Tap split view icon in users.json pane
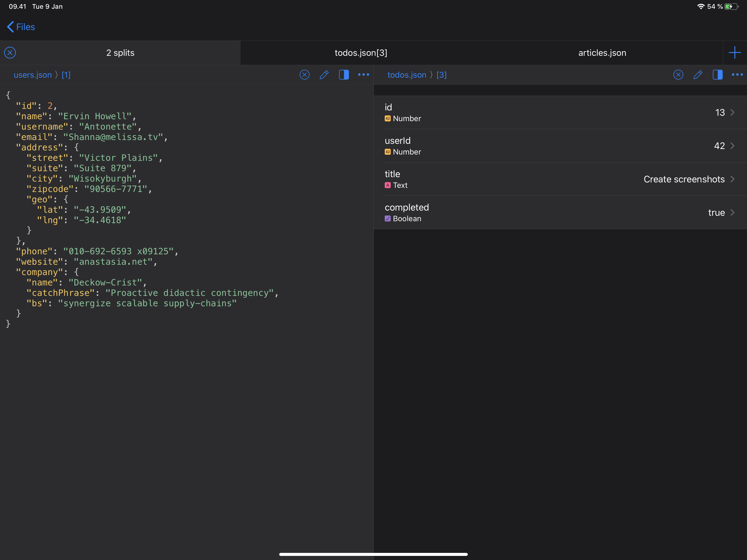The height and width of the screenshot is (560, 747). coord(344,75)
